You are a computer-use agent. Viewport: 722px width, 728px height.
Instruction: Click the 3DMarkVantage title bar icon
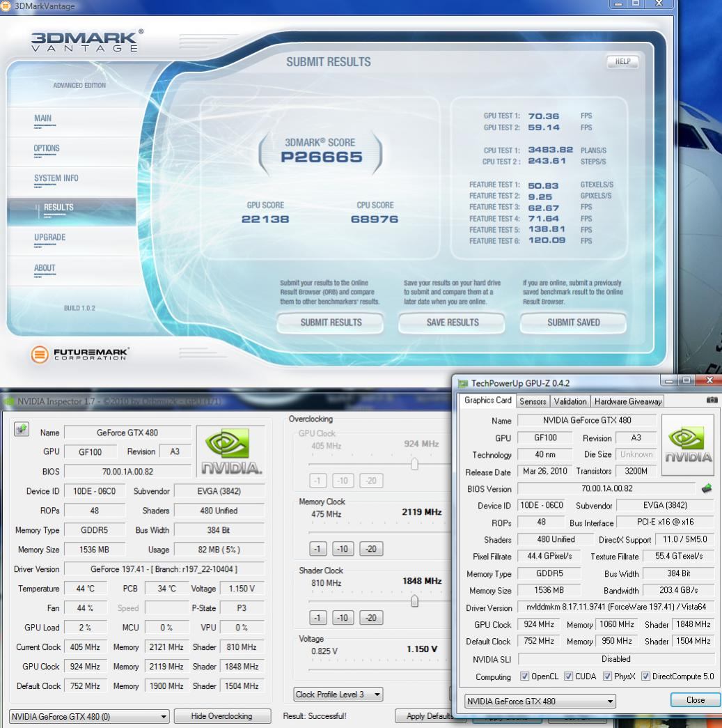(5, 6)
